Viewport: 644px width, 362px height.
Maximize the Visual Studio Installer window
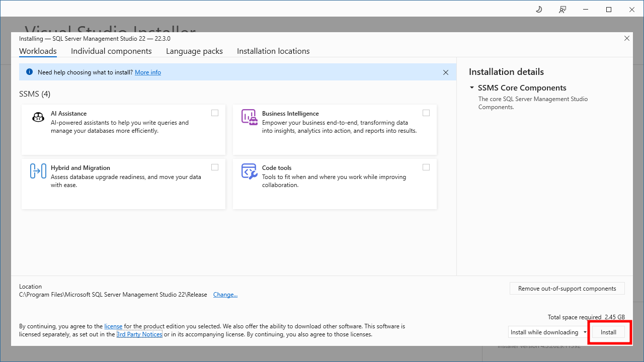click(x=609, y=9)
